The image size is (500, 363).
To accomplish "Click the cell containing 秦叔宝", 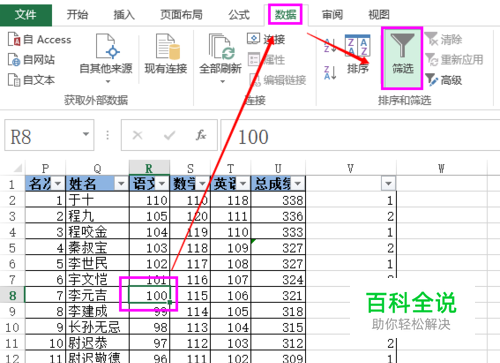I will [x=97, y=247].
